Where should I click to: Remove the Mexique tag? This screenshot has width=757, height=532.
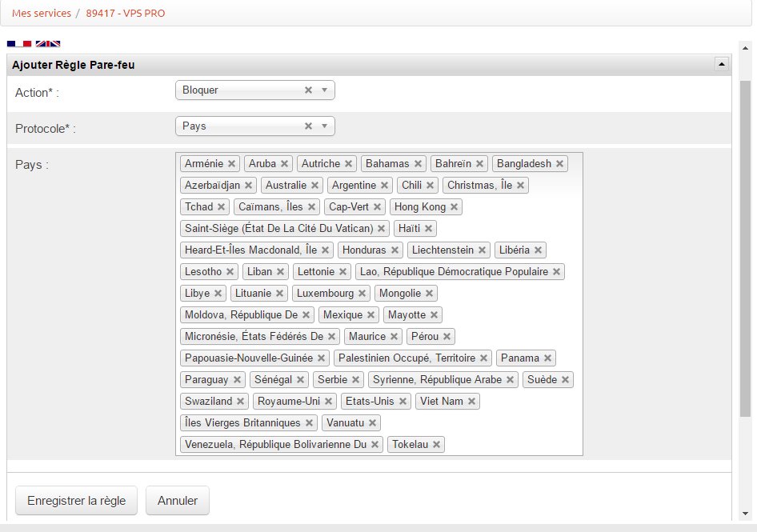[370, 314]
